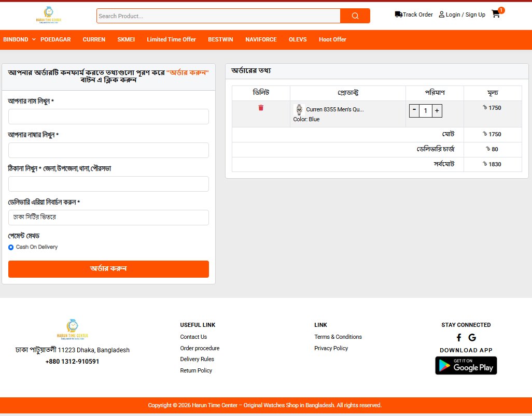Open Order procedure footer link

tap(200, 348)
